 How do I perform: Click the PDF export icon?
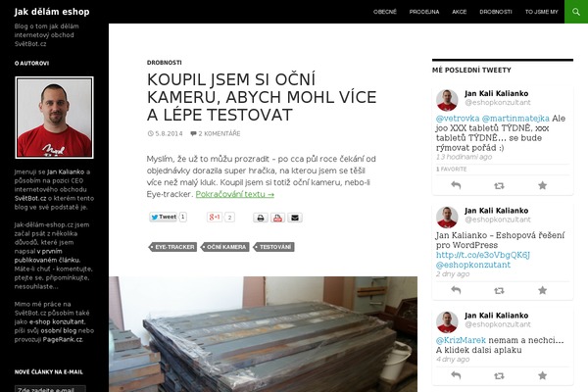[x=277, y=218]
